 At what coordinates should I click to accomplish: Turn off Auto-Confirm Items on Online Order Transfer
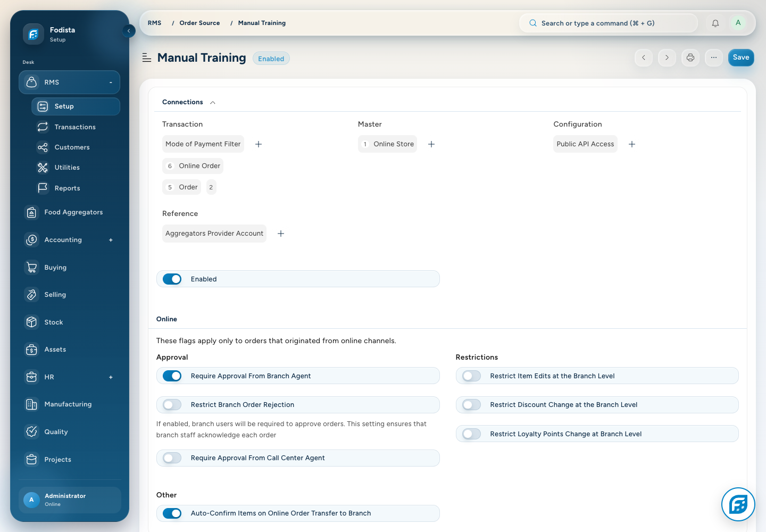click(x=172, y=513)
